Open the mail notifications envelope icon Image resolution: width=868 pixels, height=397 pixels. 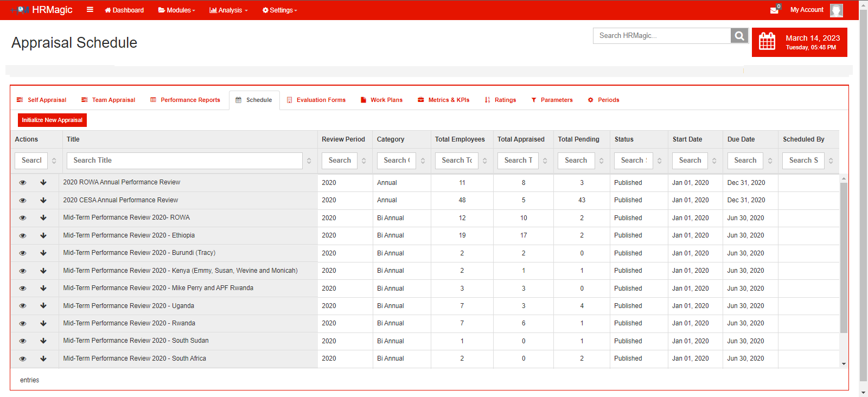[774, 10]
